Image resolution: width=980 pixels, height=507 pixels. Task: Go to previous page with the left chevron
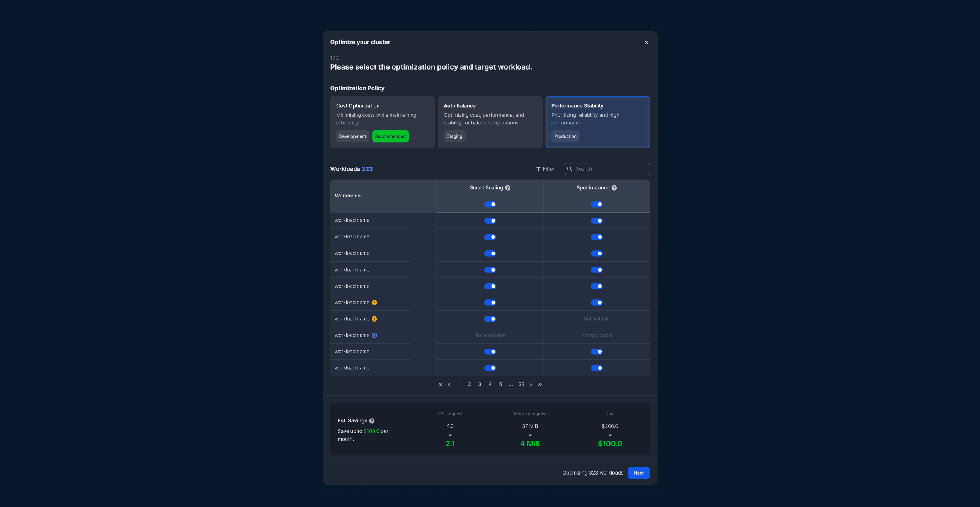coord(449,385)
